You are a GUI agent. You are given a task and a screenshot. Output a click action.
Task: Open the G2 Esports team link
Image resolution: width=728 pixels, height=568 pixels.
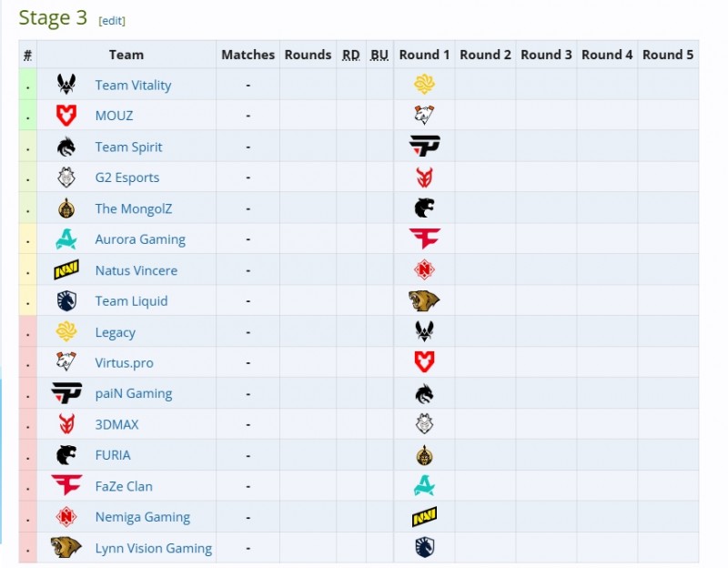(127, 177)
